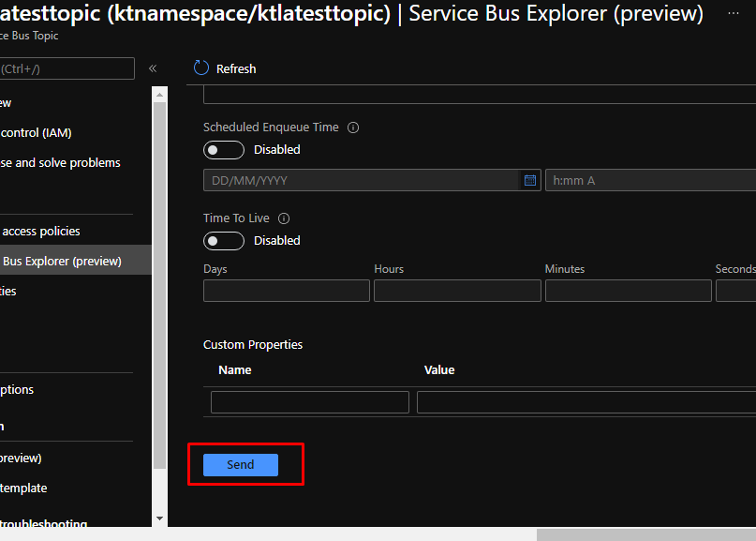Click the DD/MM/YYYY date field
756x541 pixels.
point(361,180)
